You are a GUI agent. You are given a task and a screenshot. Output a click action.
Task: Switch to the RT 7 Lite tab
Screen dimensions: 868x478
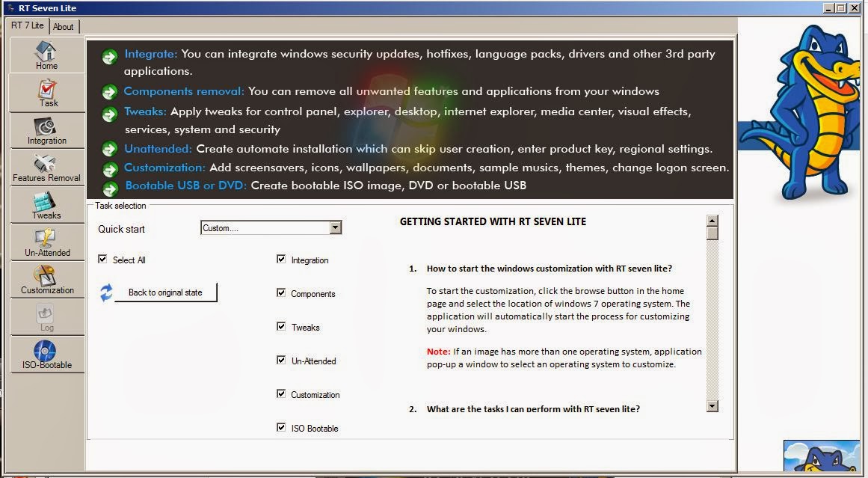28,25
